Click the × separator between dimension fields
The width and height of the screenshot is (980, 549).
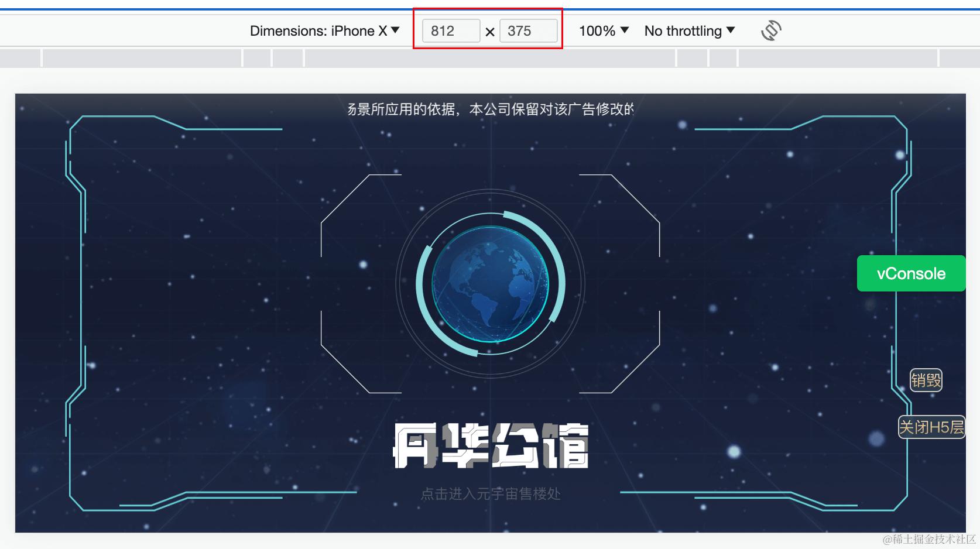[490, 32]
